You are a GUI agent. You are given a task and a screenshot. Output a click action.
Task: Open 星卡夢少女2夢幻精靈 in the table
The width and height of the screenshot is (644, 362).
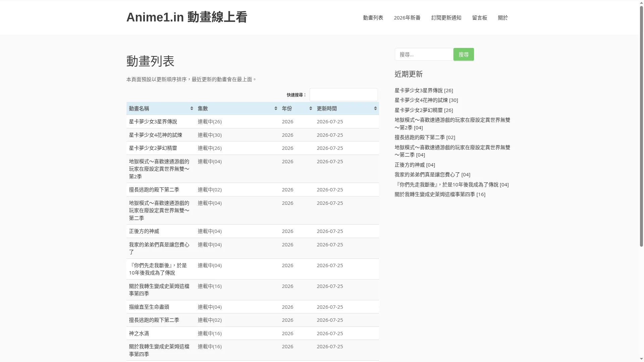coord(153,148)
